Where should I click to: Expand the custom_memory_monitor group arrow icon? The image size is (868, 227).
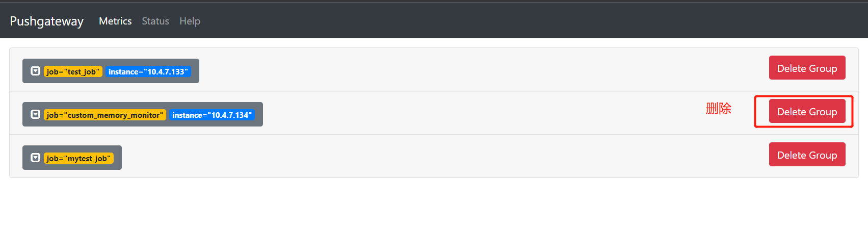pos(35,114)
